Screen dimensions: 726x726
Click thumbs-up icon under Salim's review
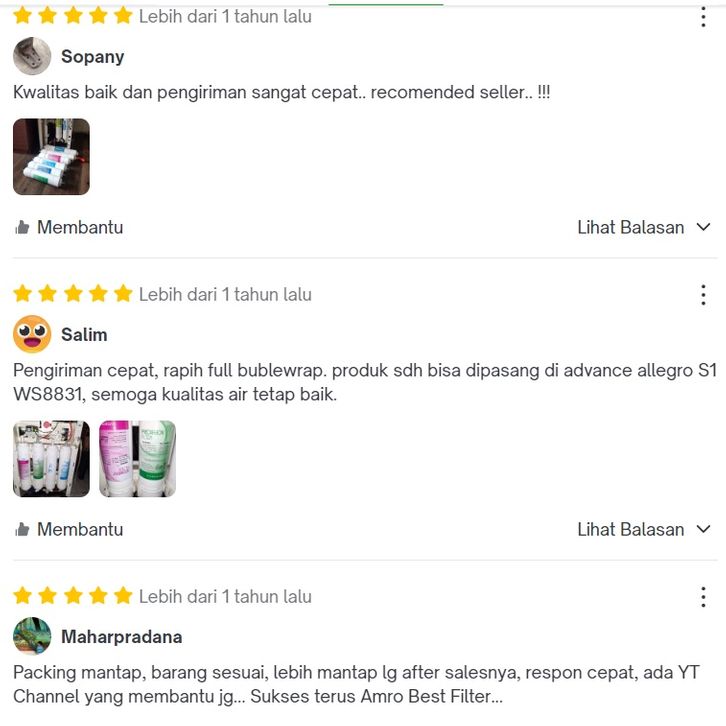[22, 529]
